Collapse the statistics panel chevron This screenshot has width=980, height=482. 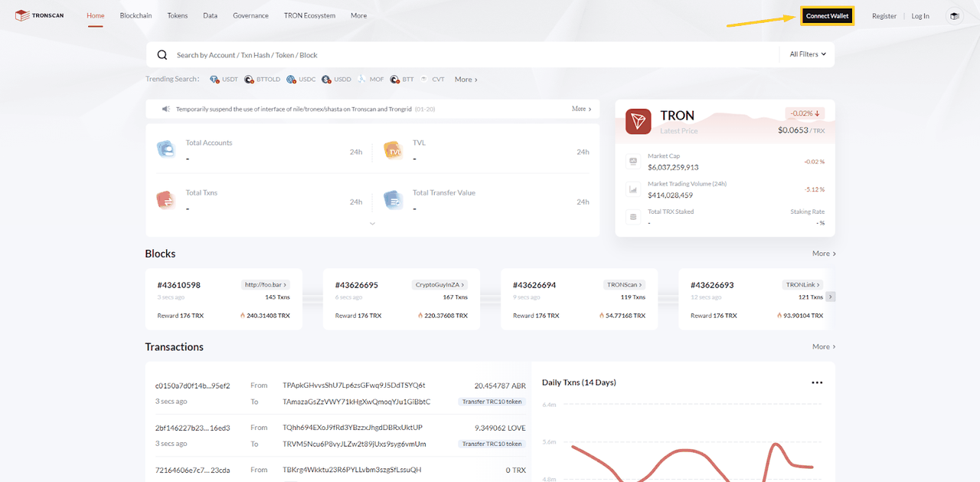tap(372, 223)
